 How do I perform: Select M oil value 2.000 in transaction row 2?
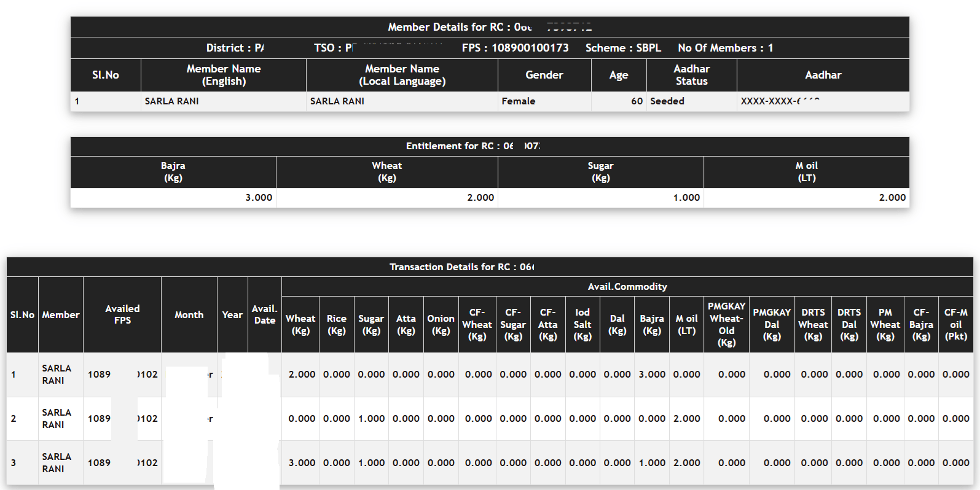tap(687, 419)
